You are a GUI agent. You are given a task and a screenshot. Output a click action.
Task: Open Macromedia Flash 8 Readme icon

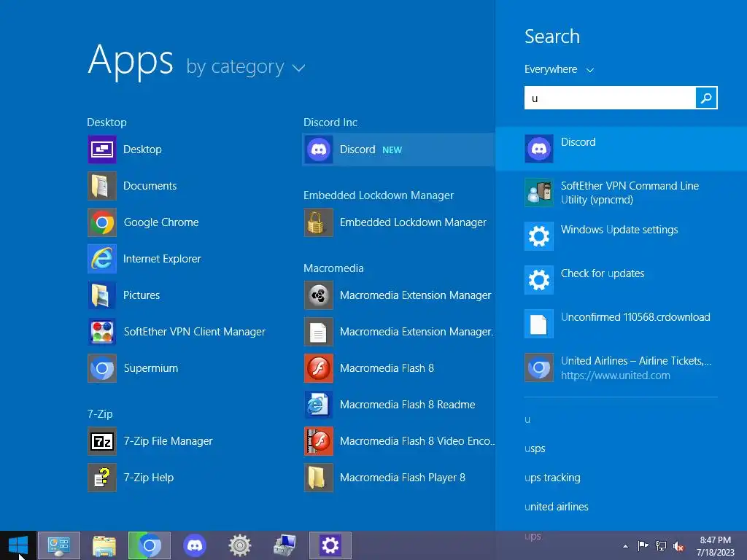click(318, 404)
